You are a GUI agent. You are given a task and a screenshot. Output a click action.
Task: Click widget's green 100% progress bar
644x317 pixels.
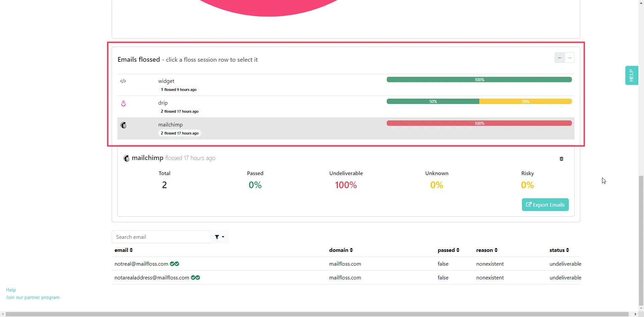point(479,80)
